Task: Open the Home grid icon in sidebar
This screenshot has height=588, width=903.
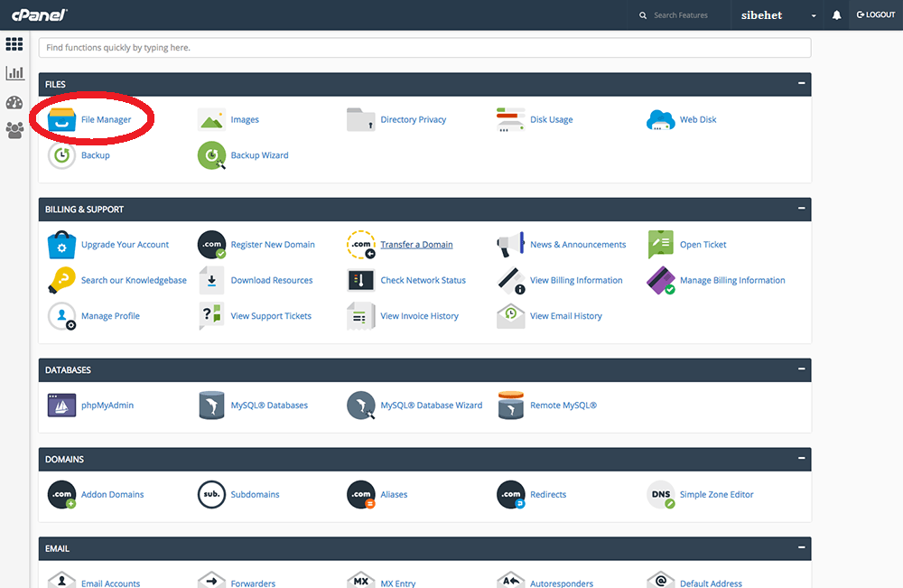Action: [x=14, y=43]
